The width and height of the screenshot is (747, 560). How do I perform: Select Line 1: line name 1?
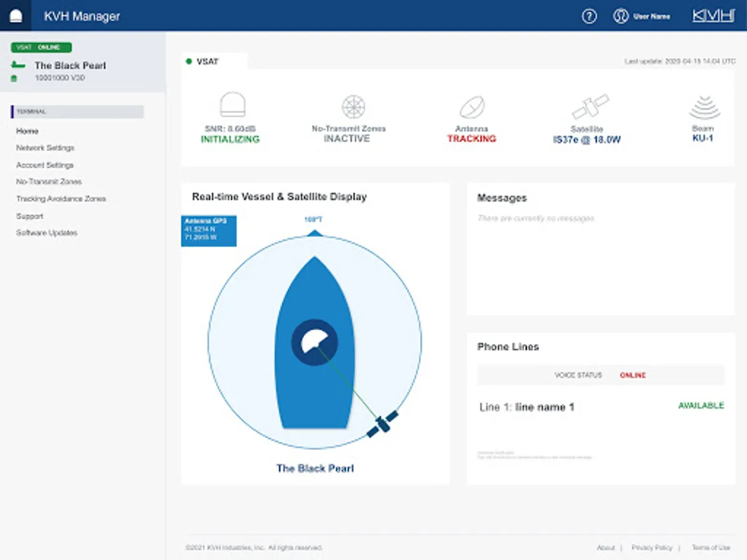527,408
